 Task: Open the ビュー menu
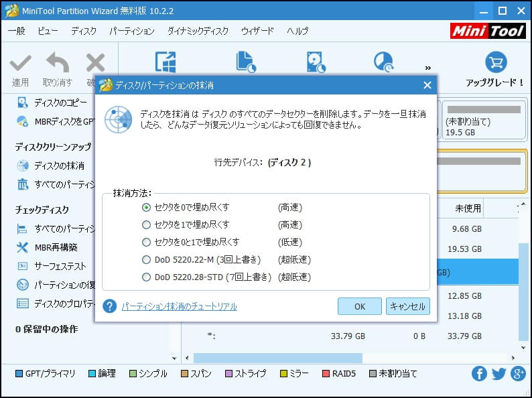(48, 31)
